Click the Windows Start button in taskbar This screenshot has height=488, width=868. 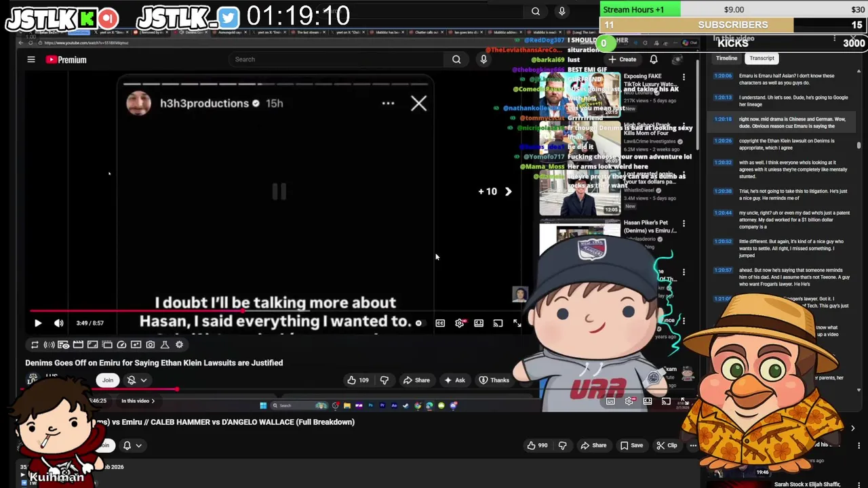tap(263, 406)
